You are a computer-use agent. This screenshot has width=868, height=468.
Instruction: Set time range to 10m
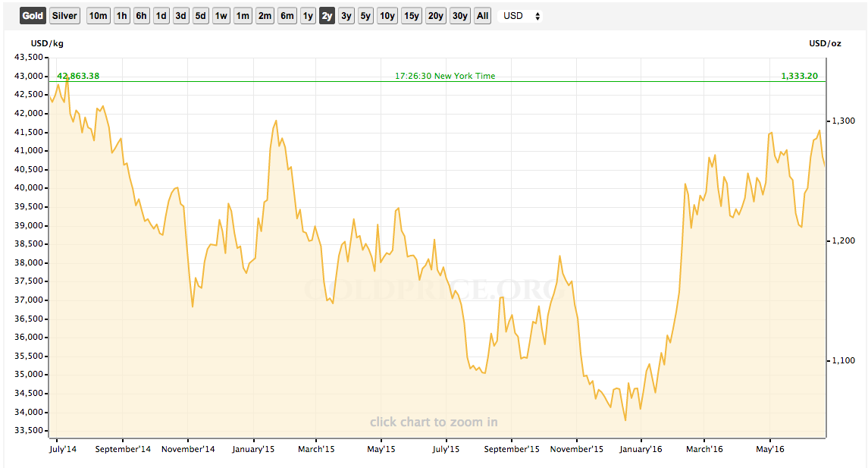tap(98, 15)
